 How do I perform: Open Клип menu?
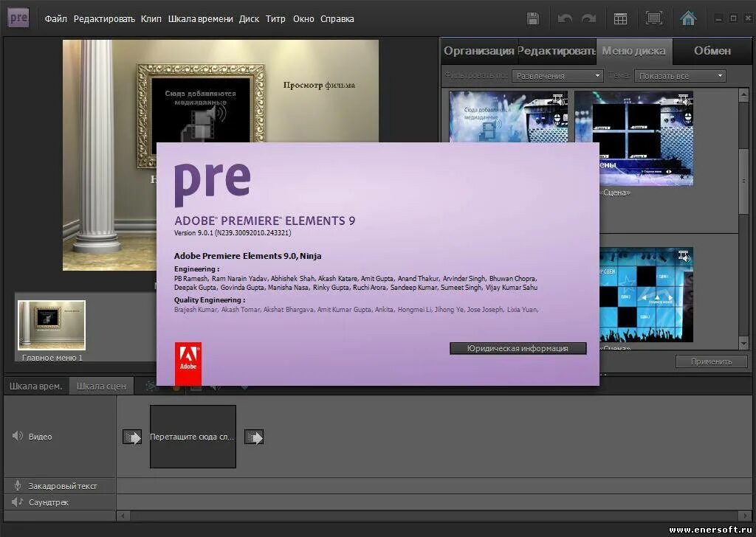click(151, 18)
